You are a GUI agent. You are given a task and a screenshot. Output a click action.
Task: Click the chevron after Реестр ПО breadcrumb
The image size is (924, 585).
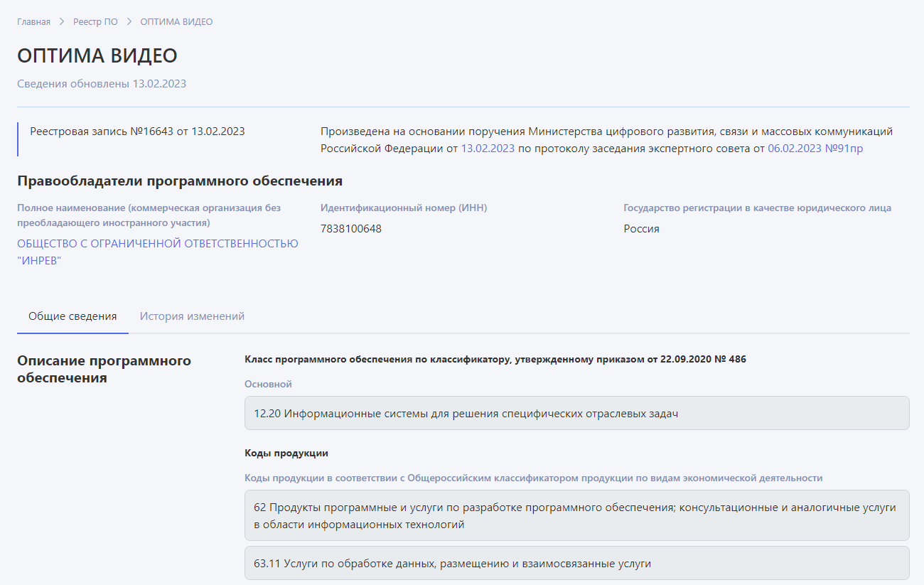(129, 22)
